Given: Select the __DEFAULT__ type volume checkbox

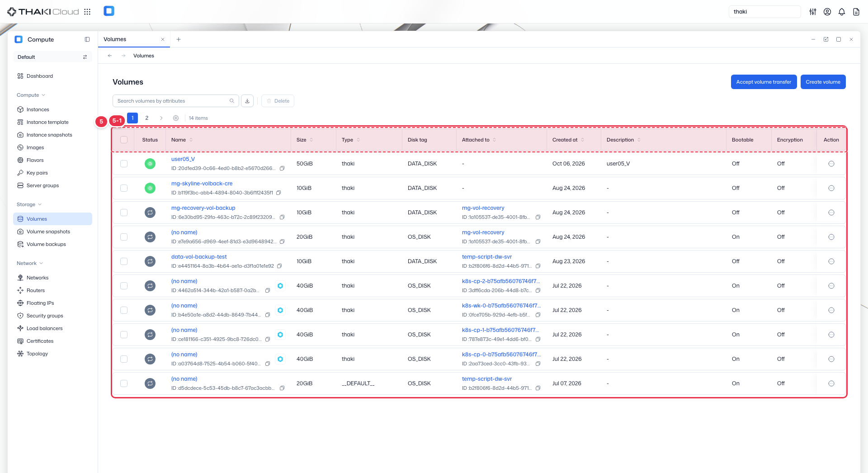Looking at the screenshot, I should tap(124, 383).
